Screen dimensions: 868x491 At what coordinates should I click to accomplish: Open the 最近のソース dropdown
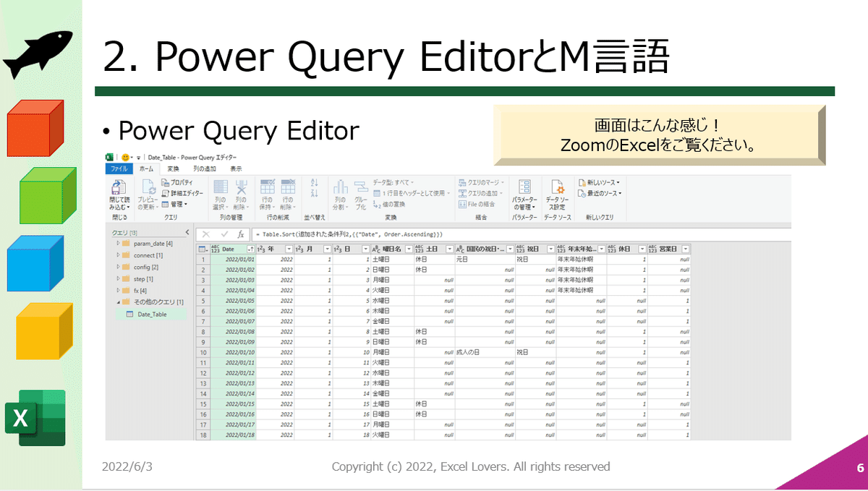pos(600,193)
